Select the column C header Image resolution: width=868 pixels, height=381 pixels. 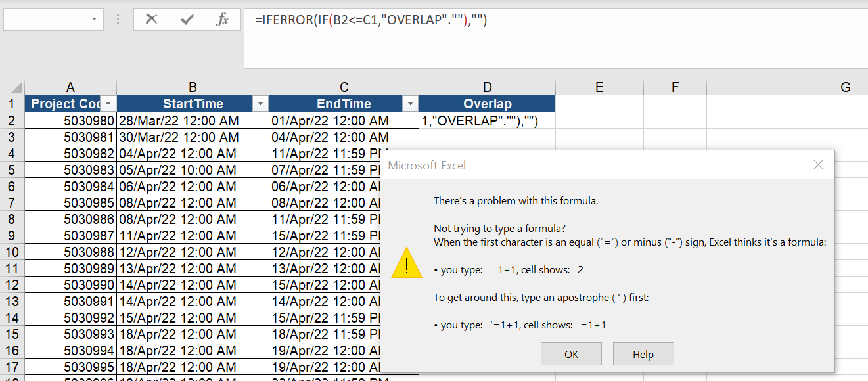pos(344,87)
